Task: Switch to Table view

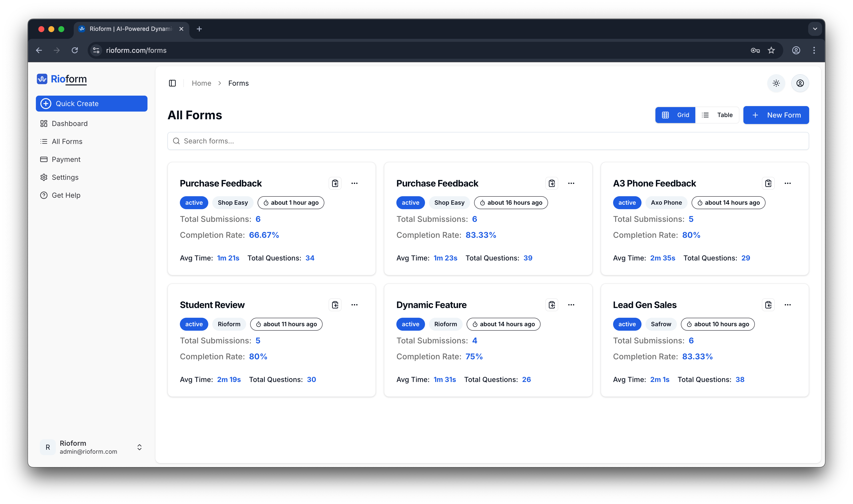Action: [718, 115]
